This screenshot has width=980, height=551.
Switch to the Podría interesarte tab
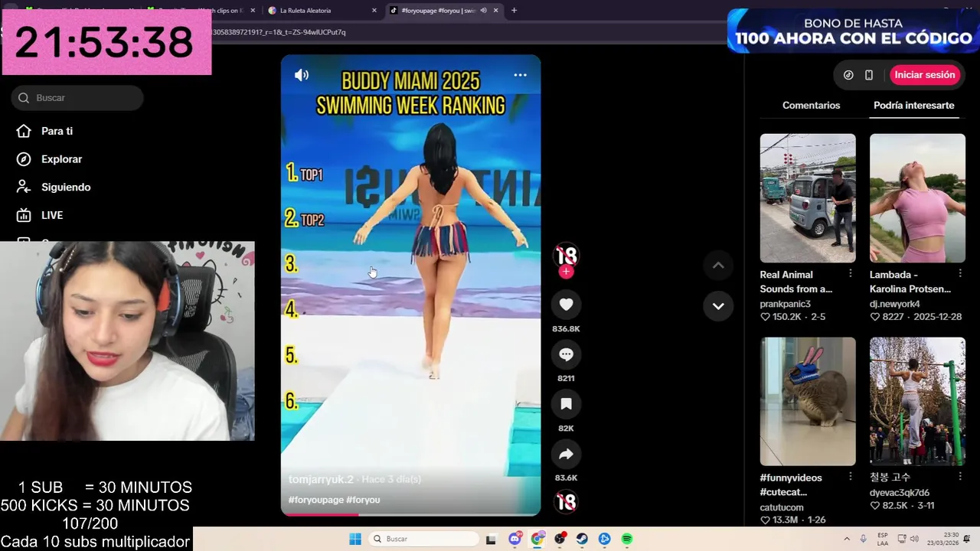click(x=913, y=106)
